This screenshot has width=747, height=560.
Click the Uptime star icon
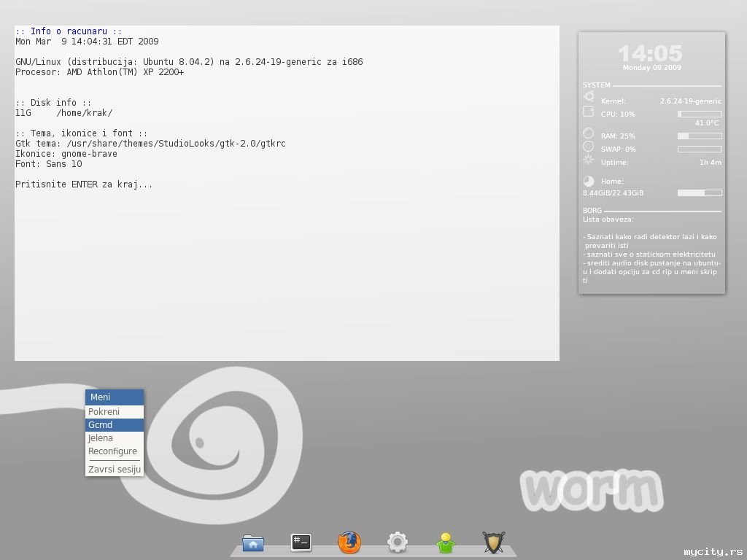coord(589,160)
